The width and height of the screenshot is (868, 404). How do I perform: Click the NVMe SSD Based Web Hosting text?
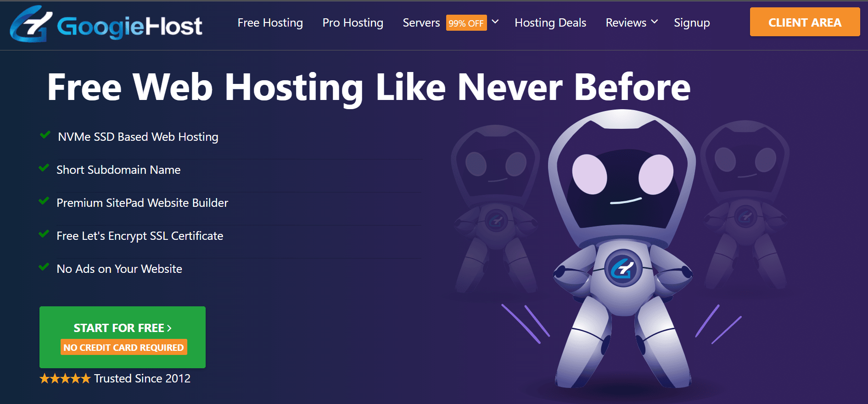(x=138, y=137)
